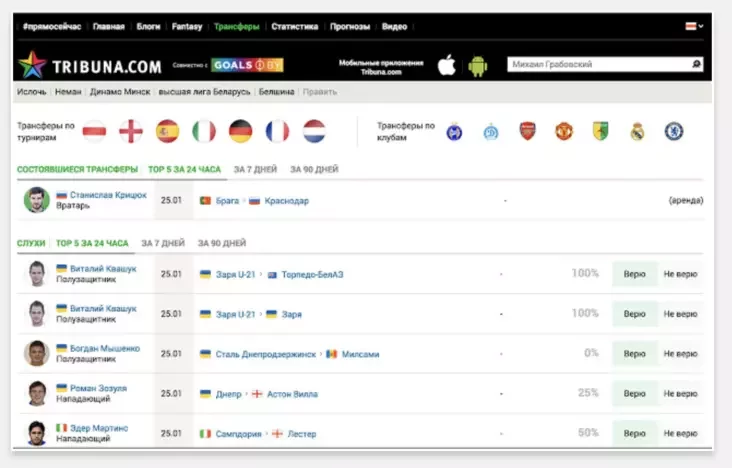Viewport: 732px width, 468px height.
Task: Open Торпедо-БелАЗ club link
Action: 312,274
